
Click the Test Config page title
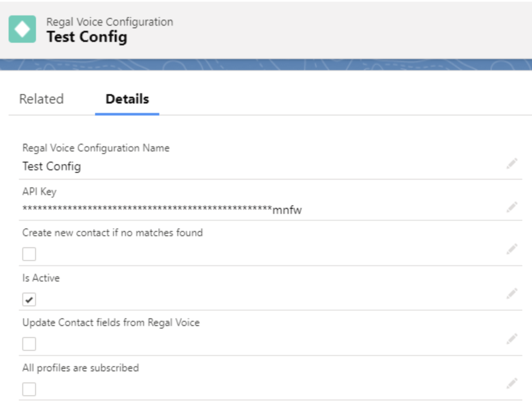pyautogui.click(x=87, y=37)
